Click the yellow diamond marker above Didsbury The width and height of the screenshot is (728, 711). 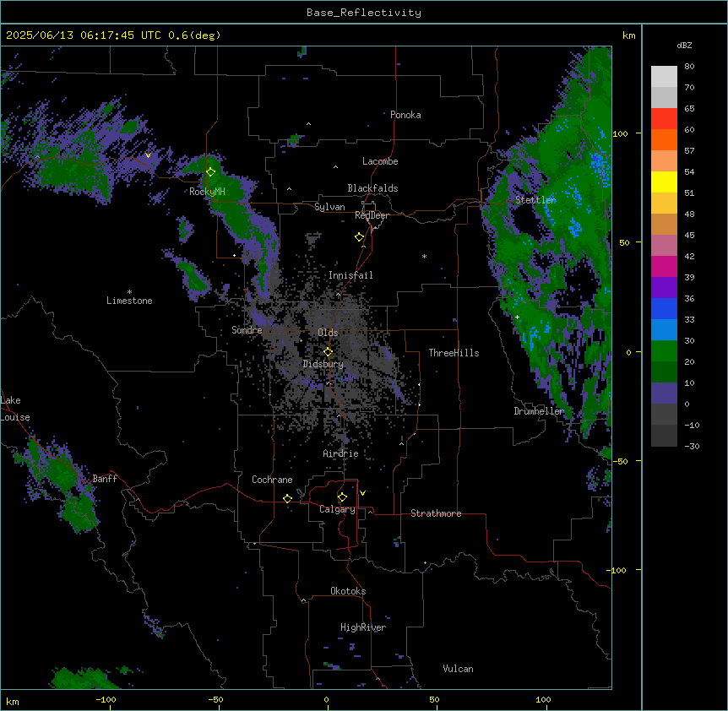point(328,352)
